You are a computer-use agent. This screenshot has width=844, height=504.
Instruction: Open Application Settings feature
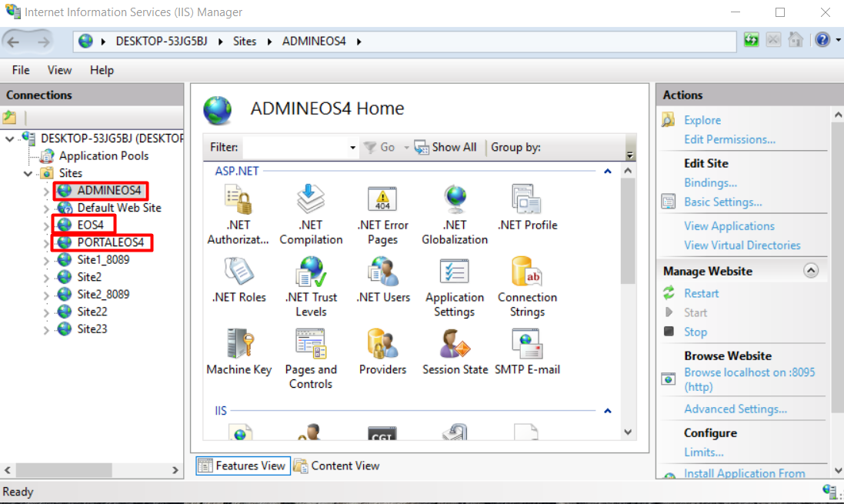coord(455,286)
